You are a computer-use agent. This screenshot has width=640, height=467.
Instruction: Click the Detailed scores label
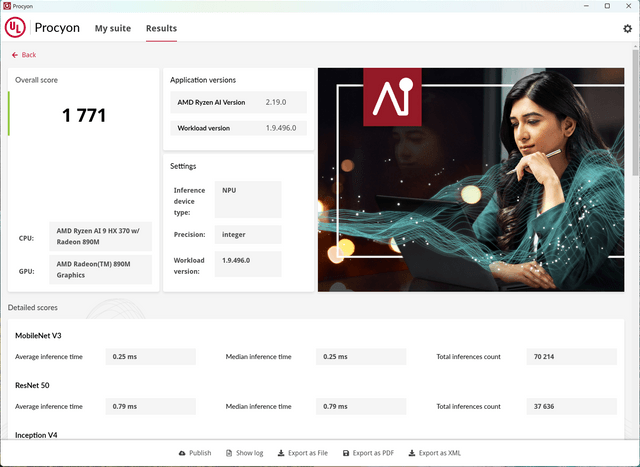pos(33,308)
